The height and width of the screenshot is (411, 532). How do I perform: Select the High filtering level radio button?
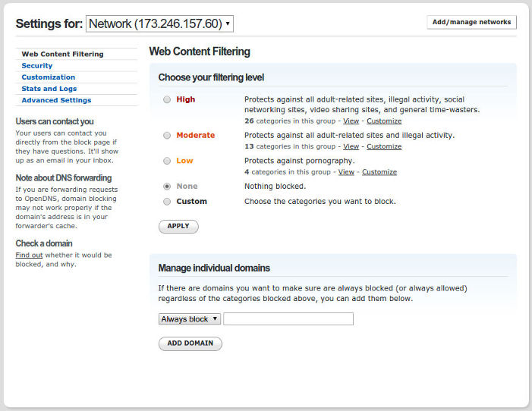(x=167, y=99)
